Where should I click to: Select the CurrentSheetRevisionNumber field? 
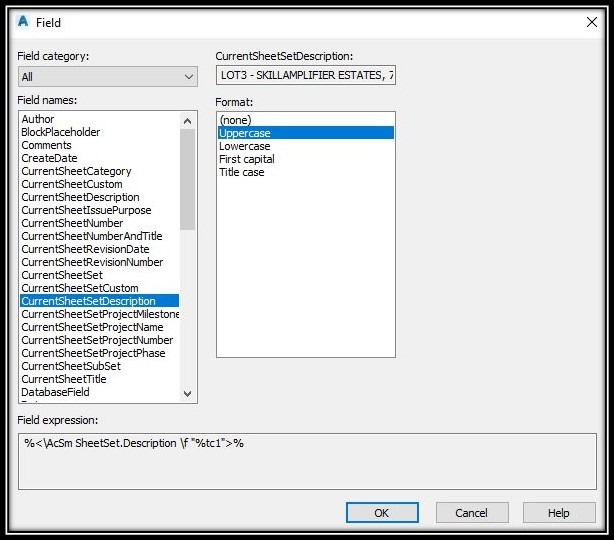99,262
